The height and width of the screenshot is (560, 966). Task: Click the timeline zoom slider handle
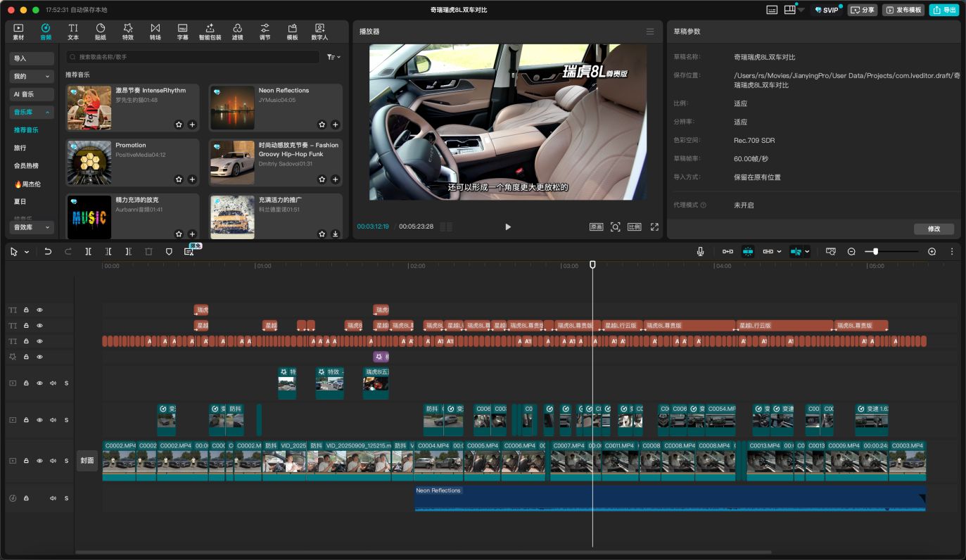[x=875, y=251]
